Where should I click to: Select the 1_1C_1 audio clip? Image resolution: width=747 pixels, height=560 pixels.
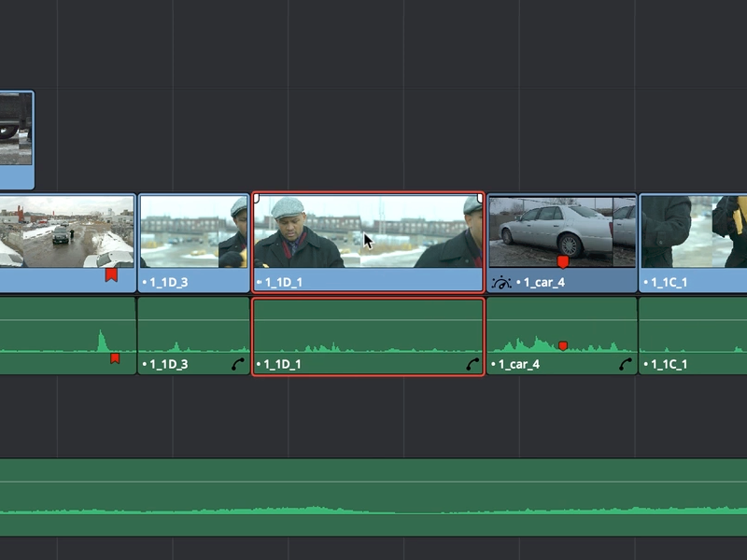(693, 336)
